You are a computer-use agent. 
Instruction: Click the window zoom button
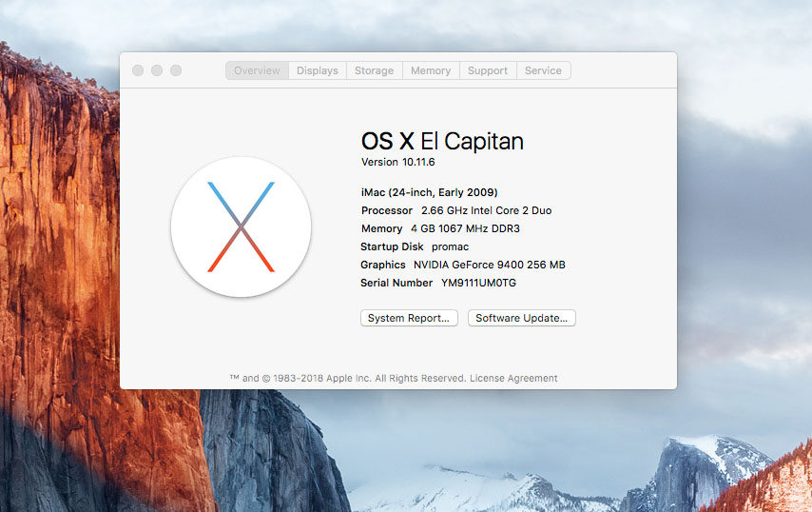(176, 70)
